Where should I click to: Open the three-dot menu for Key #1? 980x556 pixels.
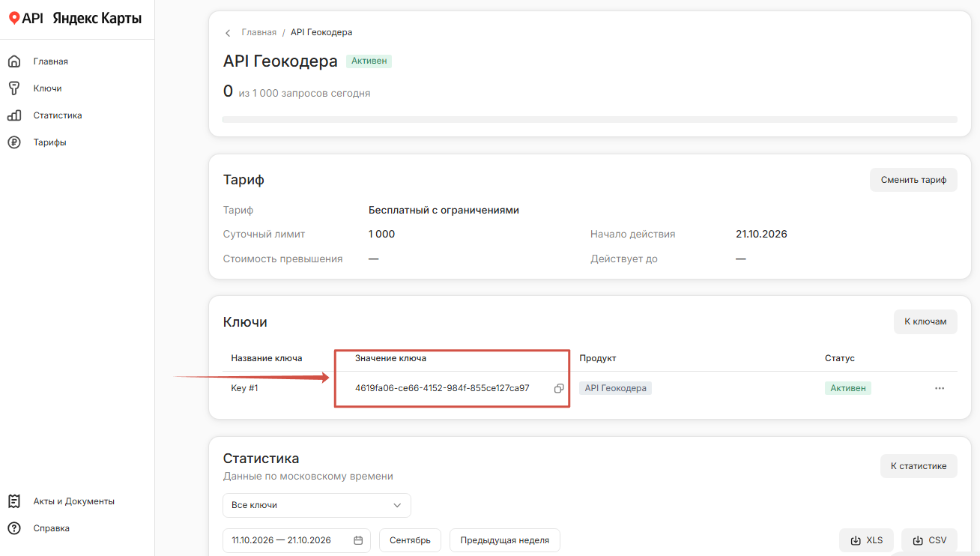click(x=940, y=388)
